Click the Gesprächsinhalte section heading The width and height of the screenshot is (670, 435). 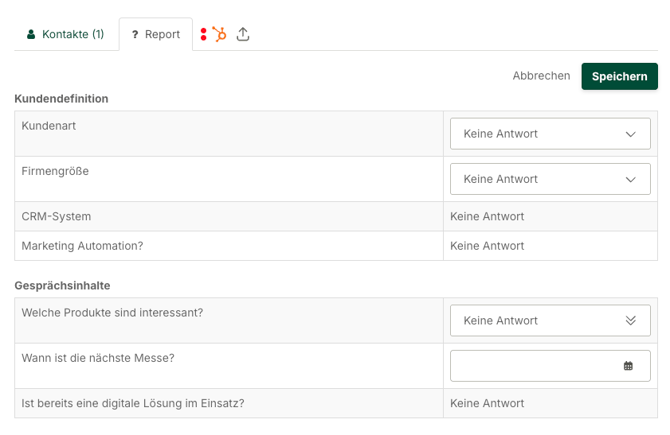(62, 285)
